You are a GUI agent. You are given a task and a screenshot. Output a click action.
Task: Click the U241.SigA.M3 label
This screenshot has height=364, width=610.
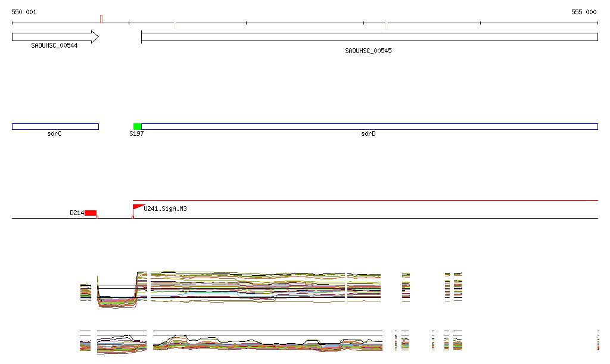pyautogui.click(x=166, y=209)
